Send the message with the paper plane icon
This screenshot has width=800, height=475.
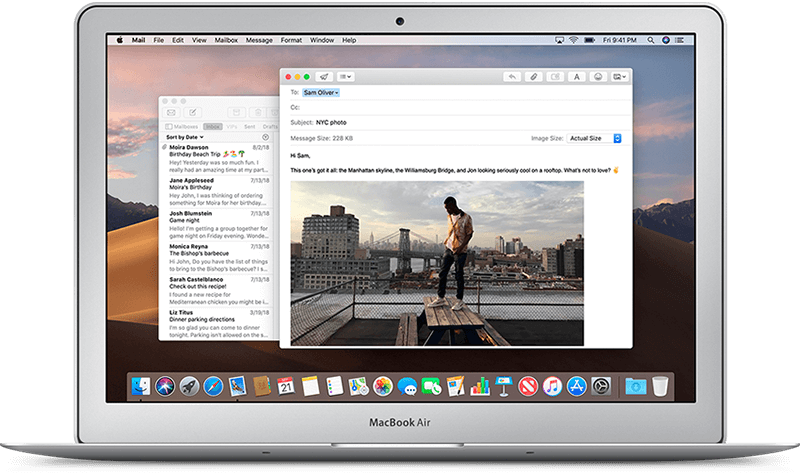point(326,76)
